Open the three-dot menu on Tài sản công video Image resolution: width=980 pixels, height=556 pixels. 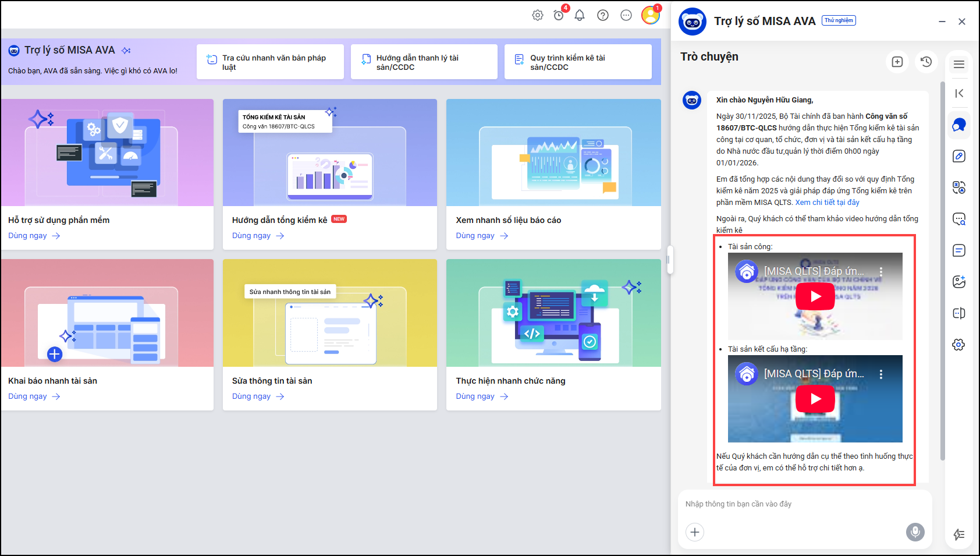click(x=881, y=271)
